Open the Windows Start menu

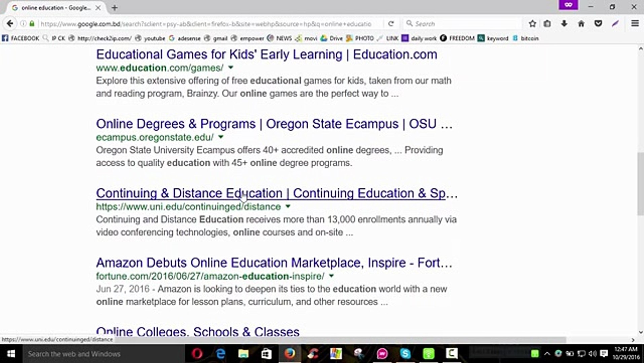point(11,354)
